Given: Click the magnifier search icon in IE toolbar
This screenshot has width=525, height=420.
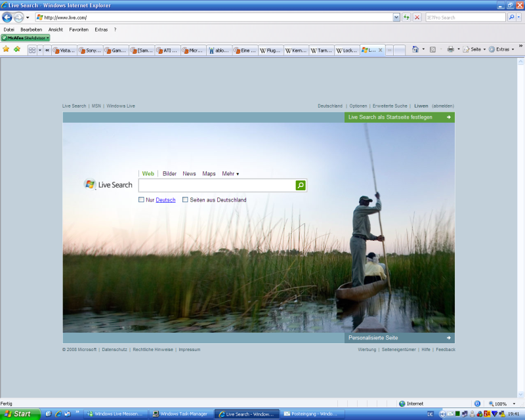Looking at the screenshot, I should [x=511, y=18].
